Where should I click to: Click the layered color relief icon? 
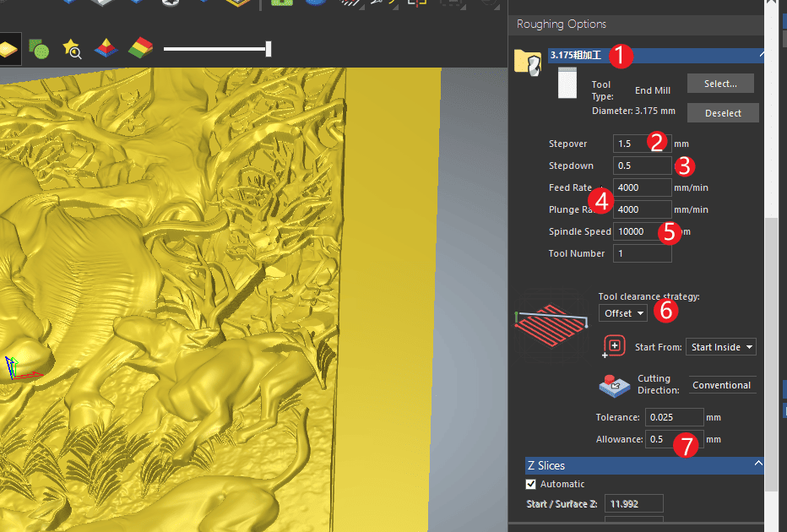tap(139, 49)
